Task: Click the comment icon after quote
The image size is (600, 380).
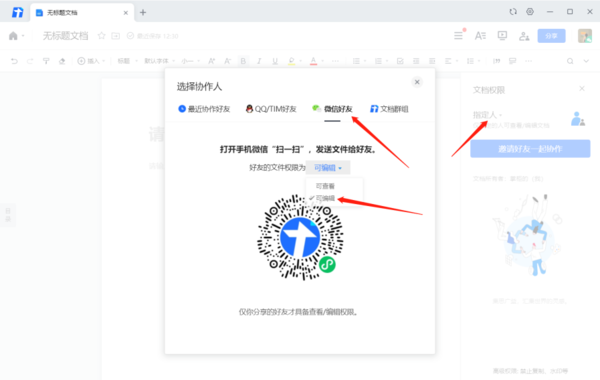Action: click(513, 61)
